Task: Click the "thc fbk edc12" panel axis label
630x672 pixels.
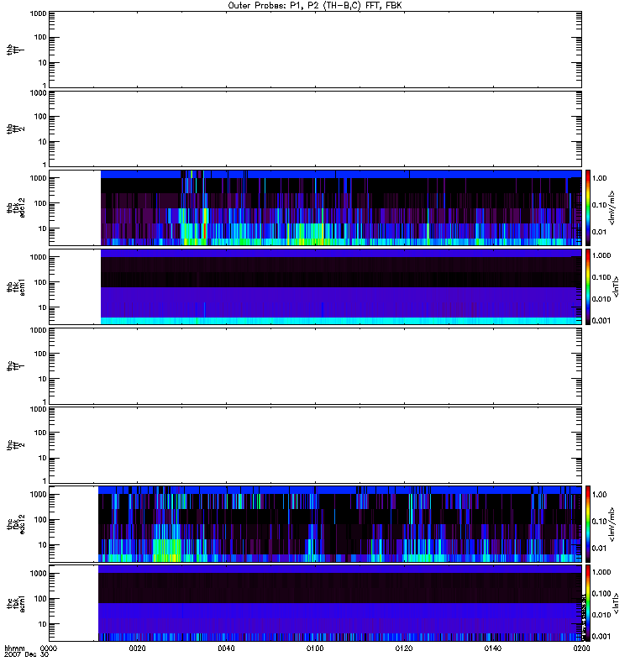Action: pos(15,523)
